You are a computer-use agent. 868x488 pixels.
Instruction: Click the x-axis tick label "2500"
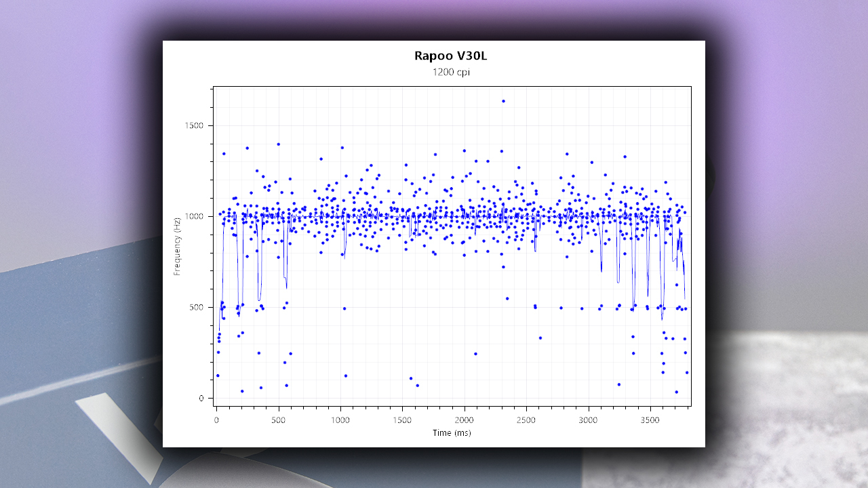coord(526,421)
